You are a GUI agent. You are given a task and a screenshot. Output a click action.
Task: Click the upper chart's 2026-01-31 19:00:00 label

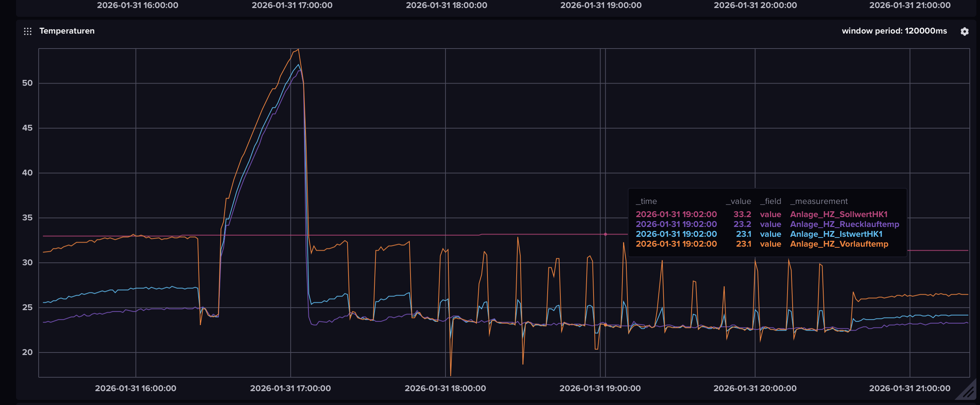pos(600,5)
